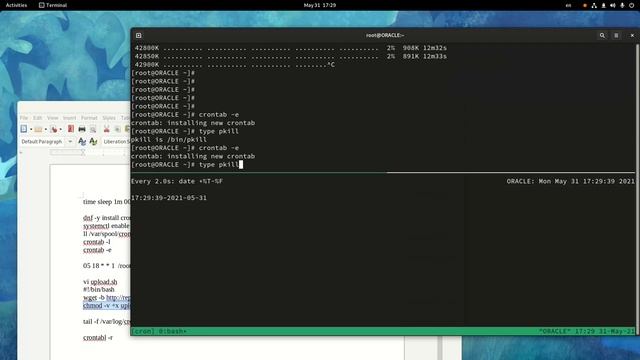Viewport: 640px width, 360px height.
Task: Click 'pkill is /bin/pkill' output line
Action: tap(169, 140)
